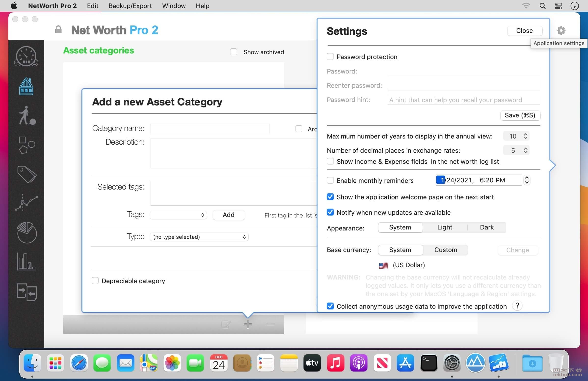Open Control Center in the menu bar
The image size is (588, 381).
[x=558, y=6]
